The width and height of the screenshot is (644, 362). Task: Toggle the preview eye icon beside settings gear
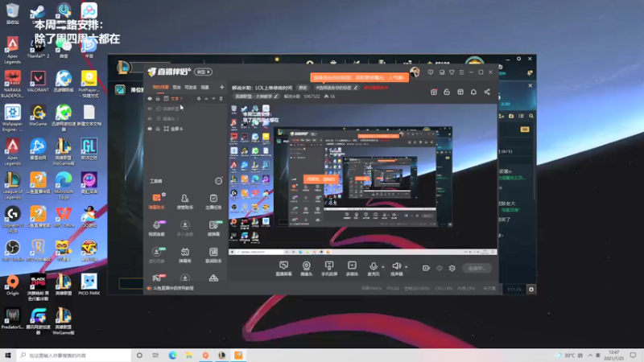click(x=439, y=268)
